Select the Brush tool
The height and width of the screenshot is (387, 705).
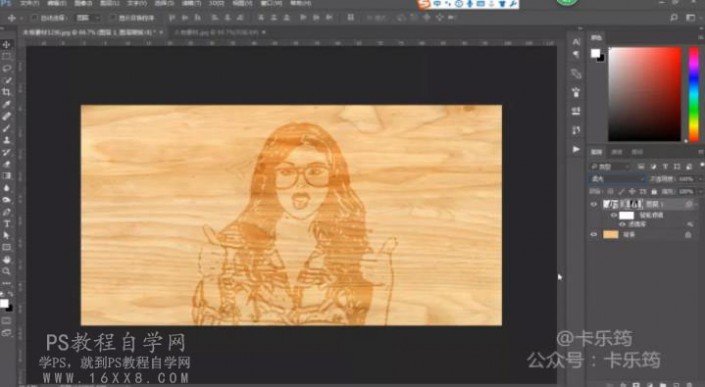click(x=7, y=128)
